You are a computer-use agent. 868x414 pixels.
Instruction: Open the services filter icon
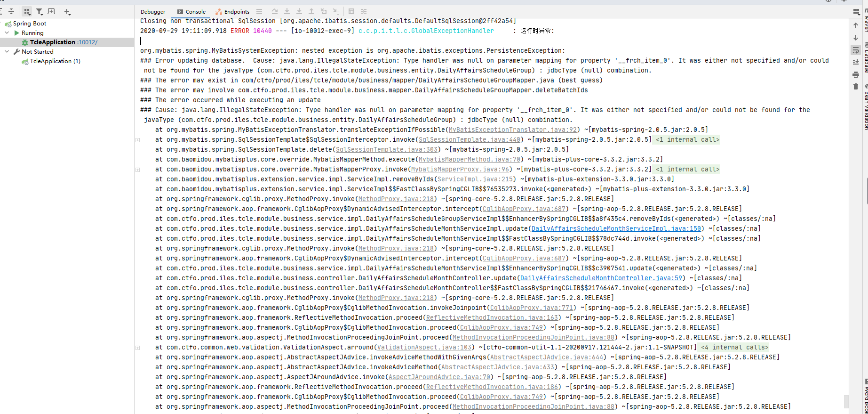[40, 11]
